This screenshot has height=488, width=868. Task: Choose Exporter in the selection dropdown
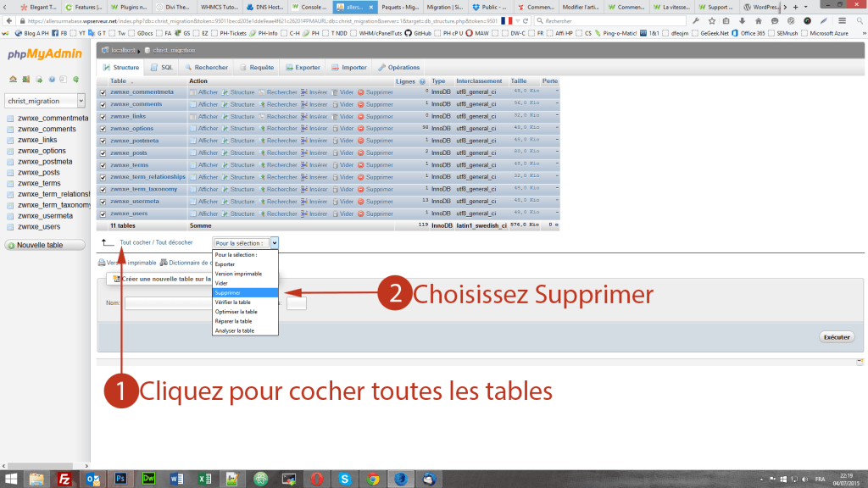point(245,264)
